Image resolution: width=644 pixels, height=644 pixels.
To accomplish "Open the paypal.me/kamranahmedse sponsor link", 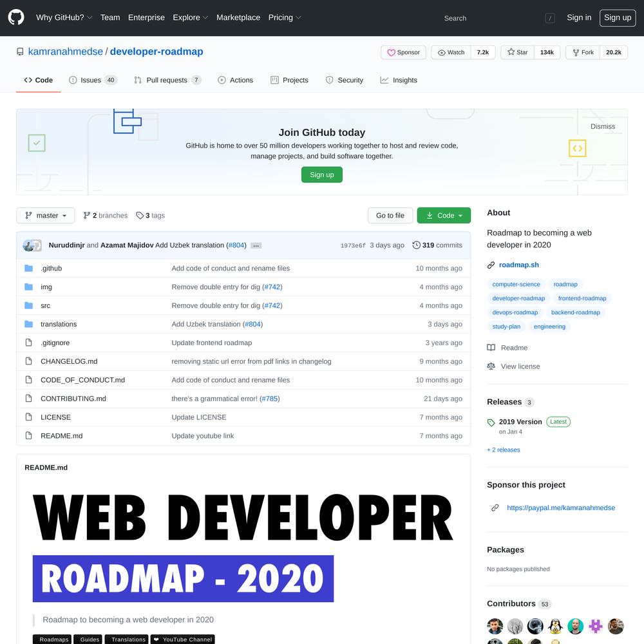I will (561, 507).
